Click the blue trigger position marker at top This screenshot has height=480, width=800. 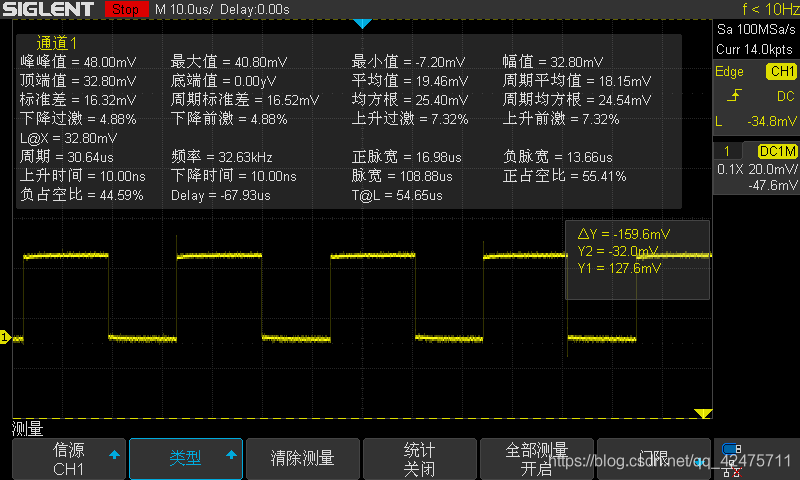(362, 23)
